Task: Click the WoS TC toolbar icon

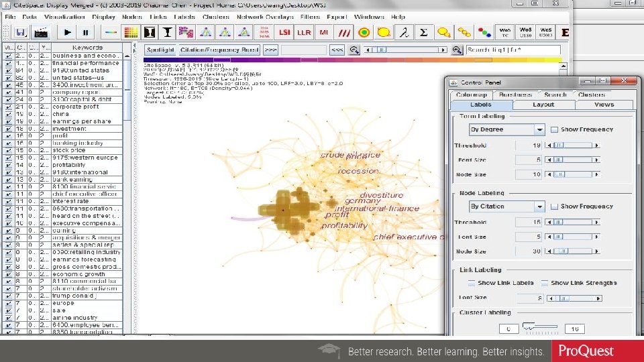Action: pos(504,32)
